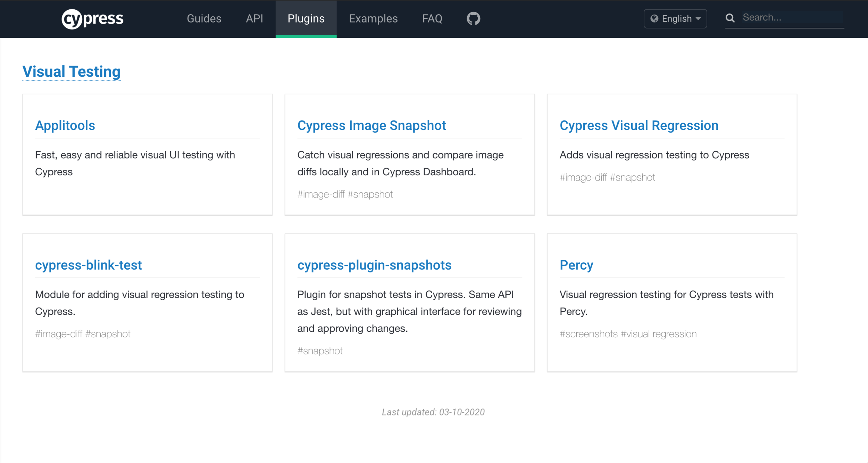The width and height of the screenshot is (868, 463).
Task: Focus the Search input field
Action: (792, 18)
